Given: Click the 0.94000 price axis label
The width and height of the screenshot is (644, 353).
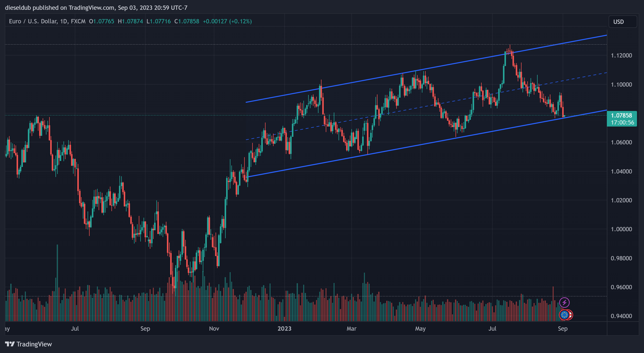Looking at the screenshot, I should (x=621, y=316).
